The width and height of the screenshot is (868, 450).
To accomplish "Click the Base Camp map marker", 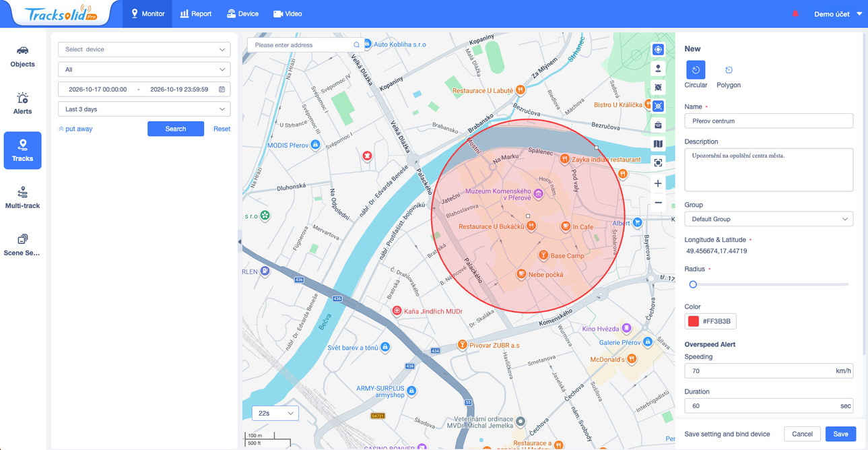I will click(x=543, y=255).
